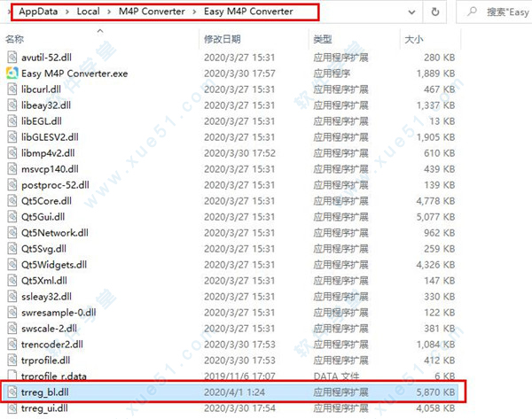Go to AppData in the breadcrumb

coord(38,12)
